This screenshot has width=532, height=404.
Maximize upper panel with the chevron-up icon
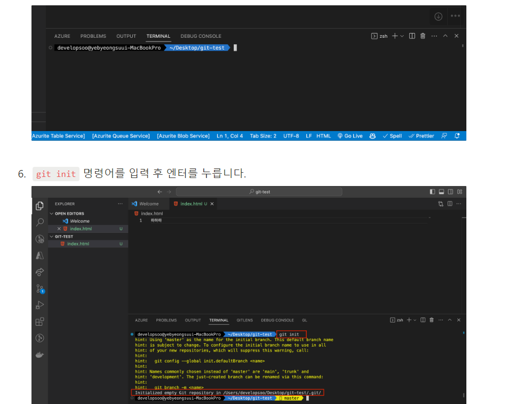click(x=446, y=36)
